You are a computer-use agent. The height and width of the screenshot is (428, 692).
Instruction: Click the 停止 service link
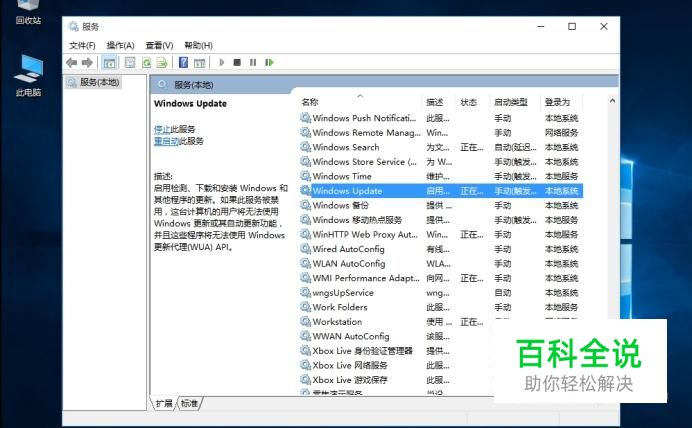click(x=162, y=129)
